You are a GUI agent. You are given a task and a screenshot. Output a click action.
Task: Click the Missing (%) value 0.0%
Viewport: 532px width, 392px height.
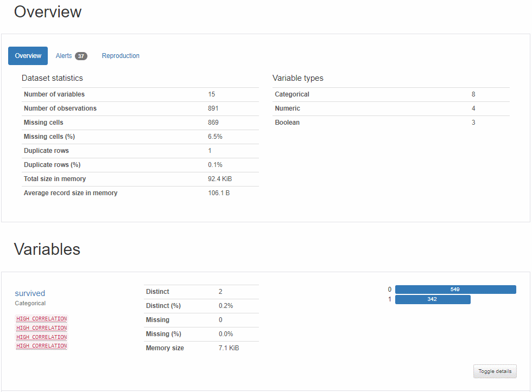click(226, 334)
